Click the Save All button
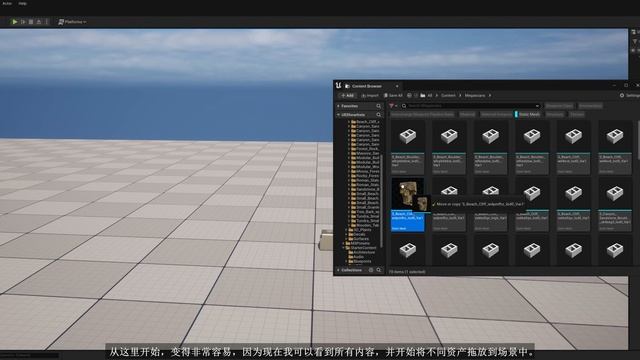Image resolution: width=640 pixels, height=360 pixels. [x=393, y=96]
